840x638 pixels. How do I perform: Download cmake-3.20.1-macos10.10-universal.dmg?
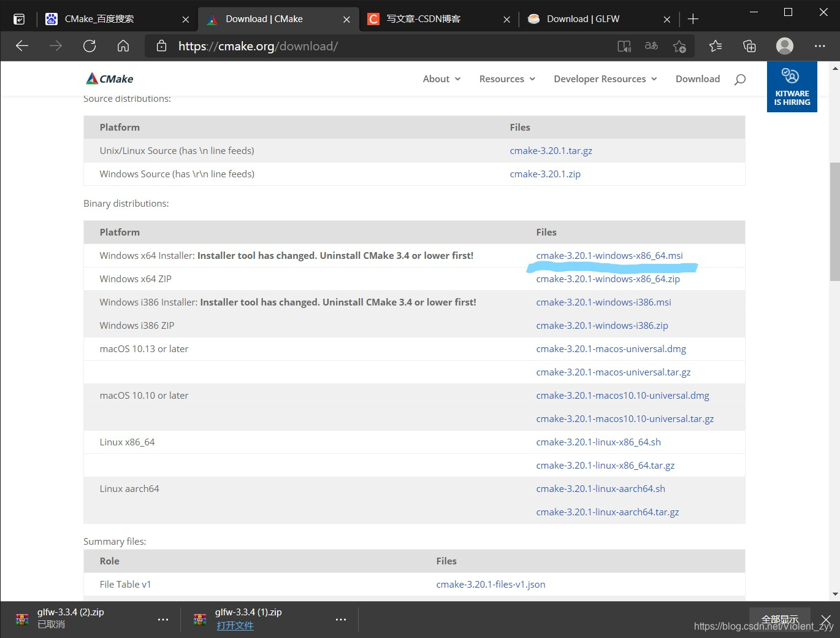622,396
